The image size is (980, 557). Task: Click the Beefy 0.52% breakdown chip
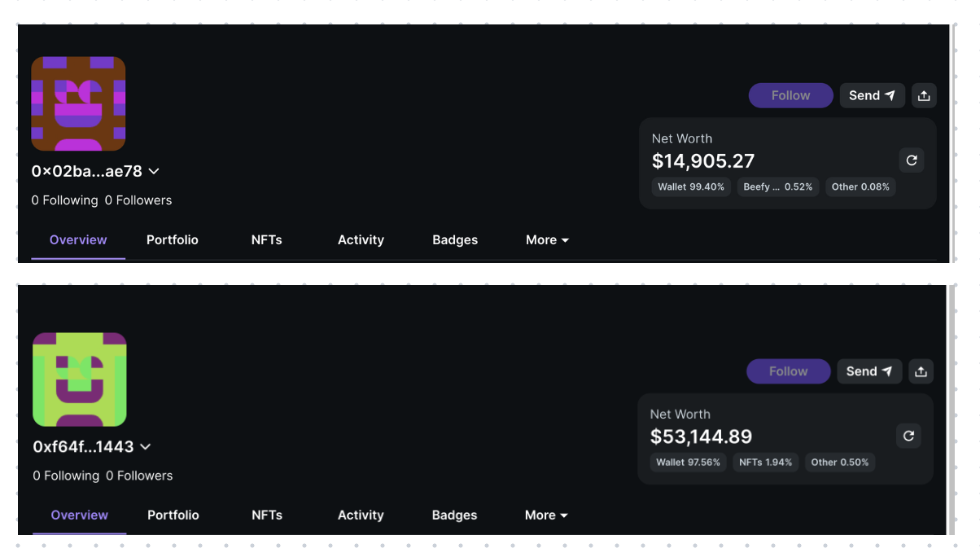tap(777, 186)
